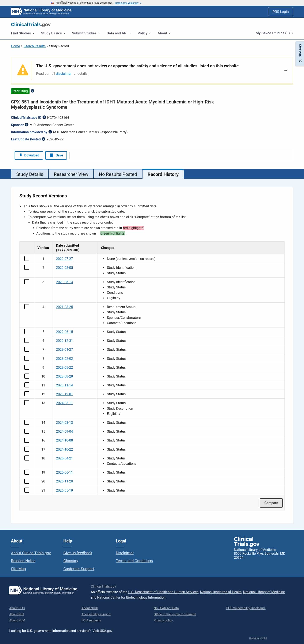This screenshot has width=304, height=644.
Task: Check the box for version 1
Action: pos(27,258)
